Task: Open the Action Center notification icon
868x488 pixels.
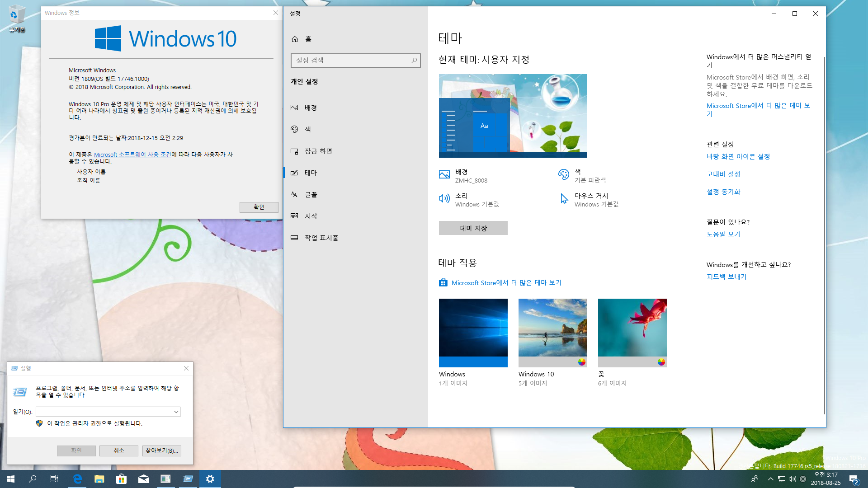Action: [854, 479]
